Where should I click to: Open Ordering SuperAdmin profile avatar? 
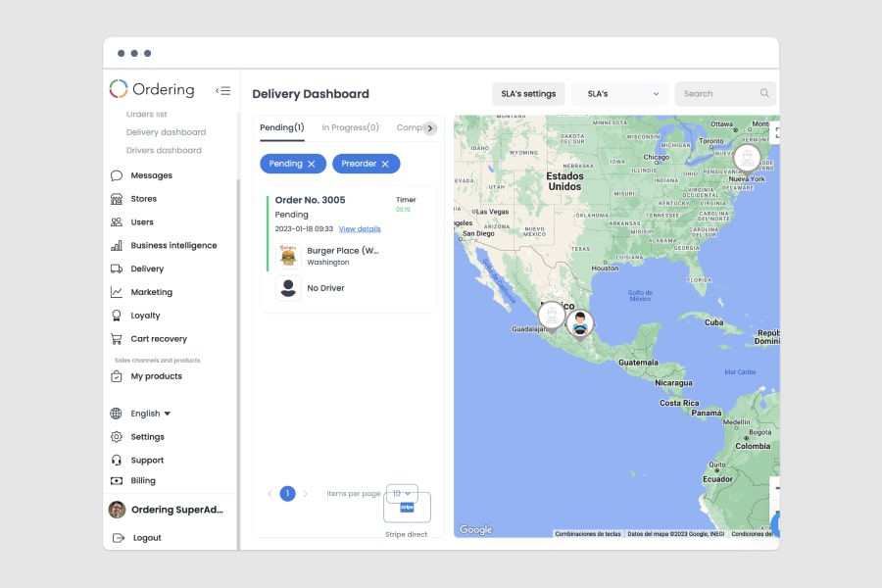coord(117,510)
